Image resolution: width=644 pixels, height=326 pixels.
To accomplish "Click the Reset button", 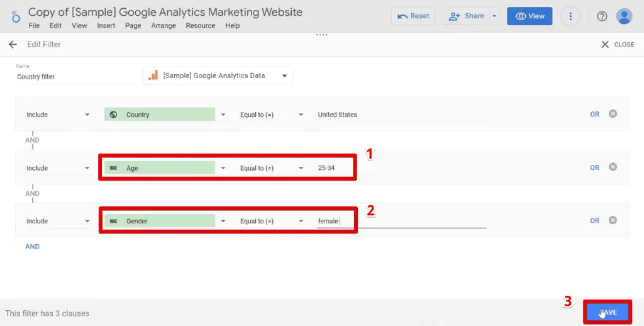I will [414, 16].
